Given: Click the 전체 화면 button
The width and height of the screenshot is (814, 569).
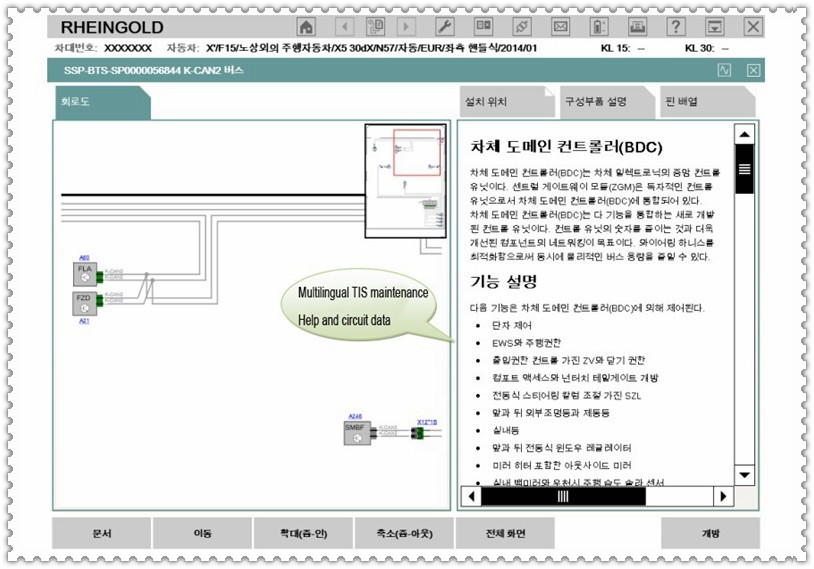Looking at the screenshot, I should (x=506, y=533).
